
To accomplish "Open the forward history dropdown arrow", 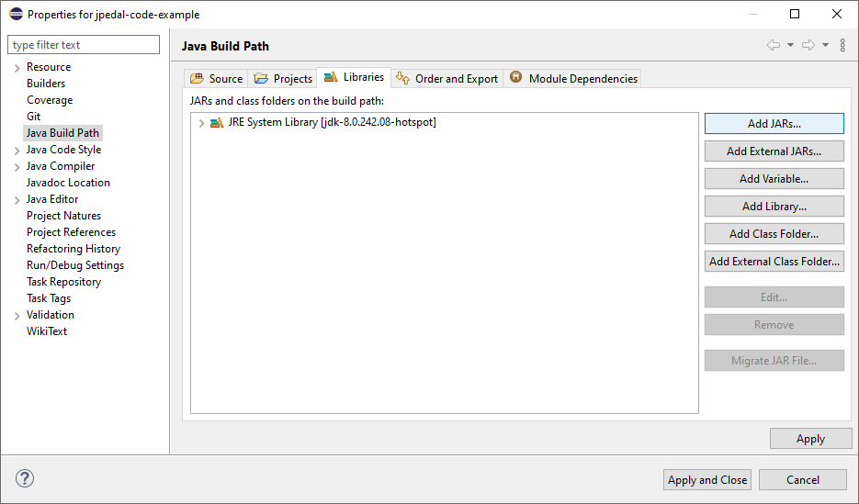I will (x=825, y=45).
